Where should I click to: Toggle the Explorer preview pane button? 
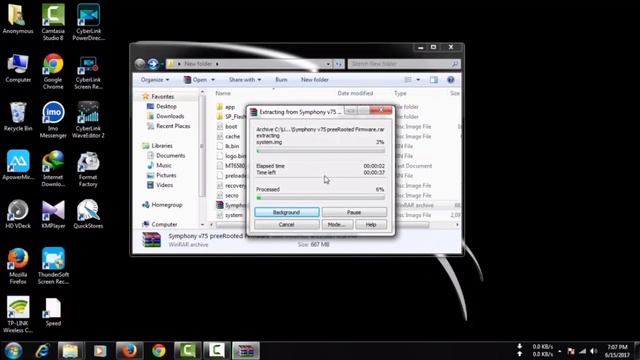point(433,80)
